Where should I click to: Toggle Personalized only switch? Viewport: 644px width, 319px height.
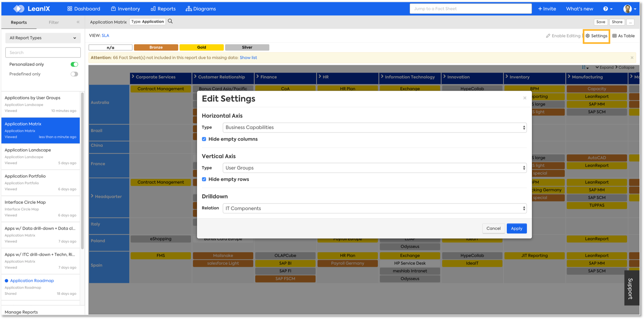click(74, 64)
